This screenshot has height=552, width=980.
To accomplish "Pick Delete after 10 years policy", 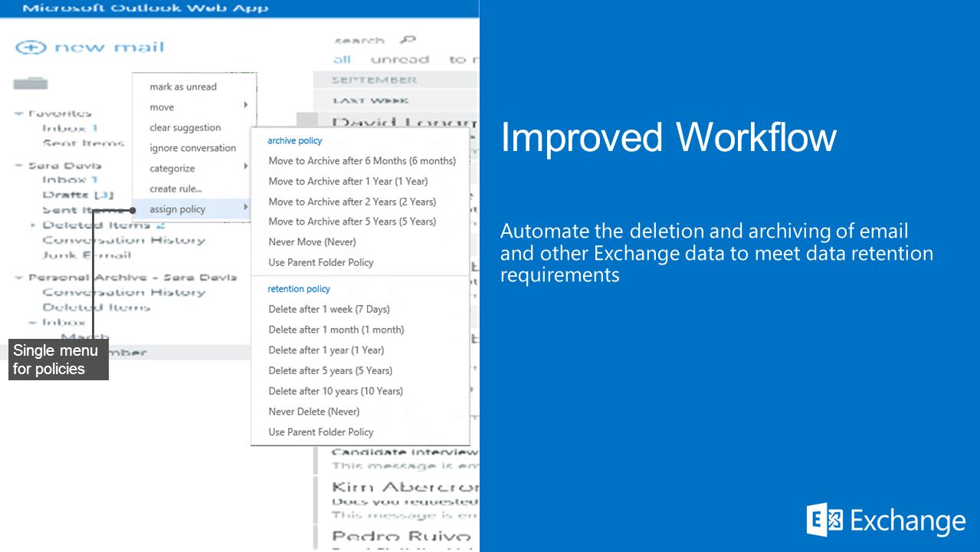I will pos(336,391).
